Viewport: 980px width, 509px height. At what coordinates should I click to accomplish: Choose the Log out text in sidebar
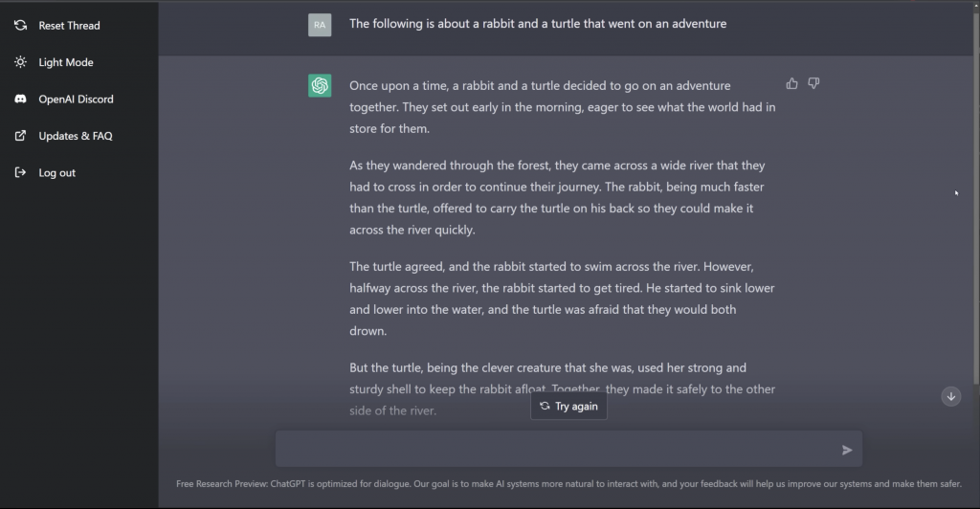point(56,173)
